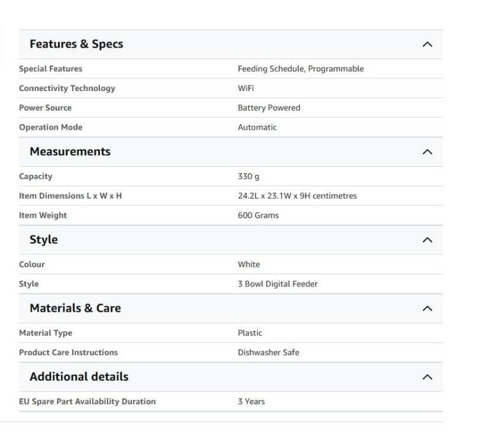Collapse Materials & Care via chevron arrow
489x448 pixels.
(x=427, y=309)
